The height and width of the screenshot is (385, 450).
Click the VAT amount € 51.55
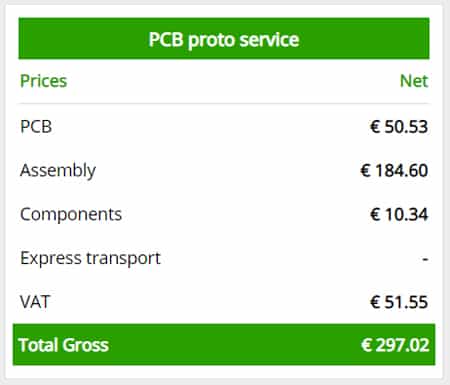click(399, 302)
